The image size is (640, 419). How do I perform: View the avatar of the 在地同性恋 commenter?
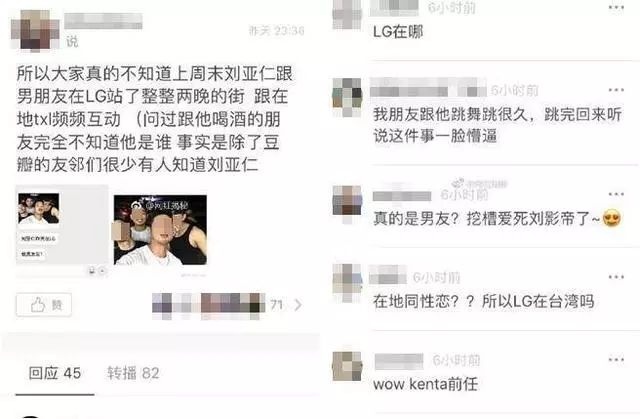[x=347, y=283]
